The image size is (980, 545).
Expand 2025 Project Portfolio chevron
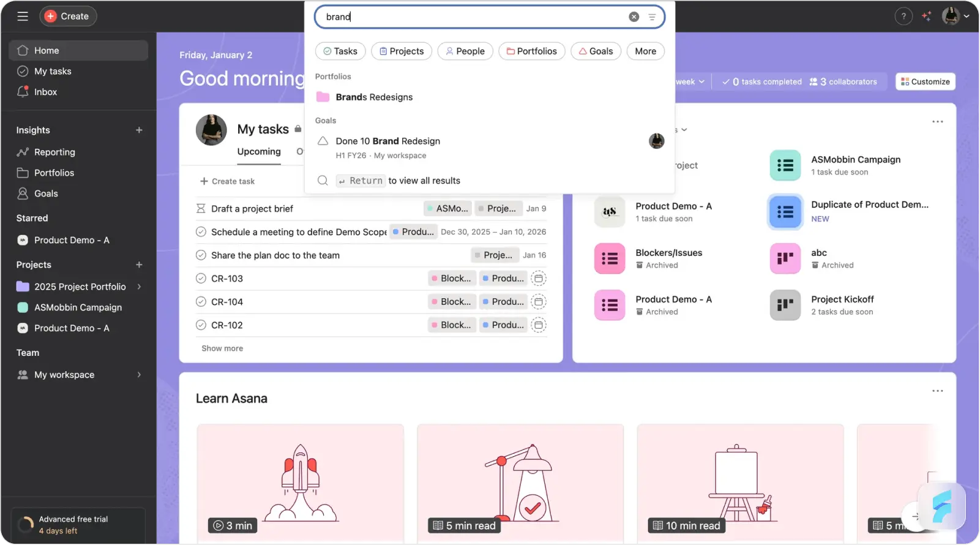pos(139,287)
